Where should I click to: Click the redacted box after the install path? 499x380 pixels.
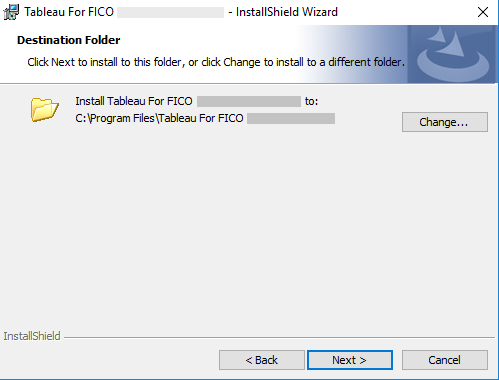pos(291,118)
